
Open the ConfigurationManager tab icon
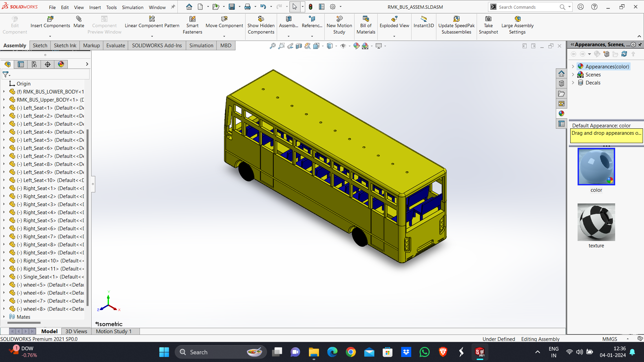(34, 64)
